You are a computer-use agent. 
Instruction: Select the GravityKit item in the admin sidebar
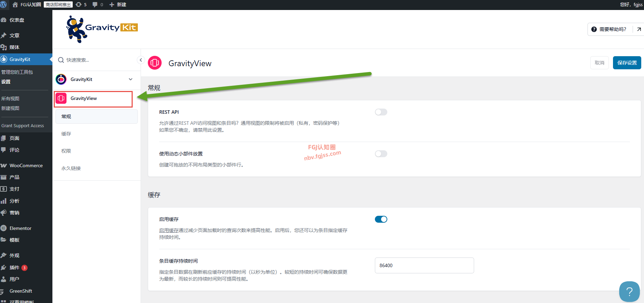click(26, 59)
